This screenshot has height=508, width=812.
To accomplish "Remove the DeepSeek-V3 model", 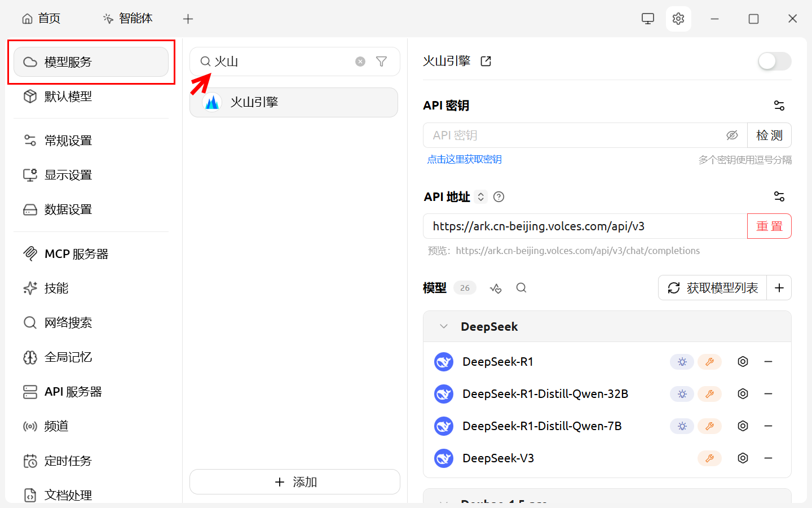I will 768,458.
